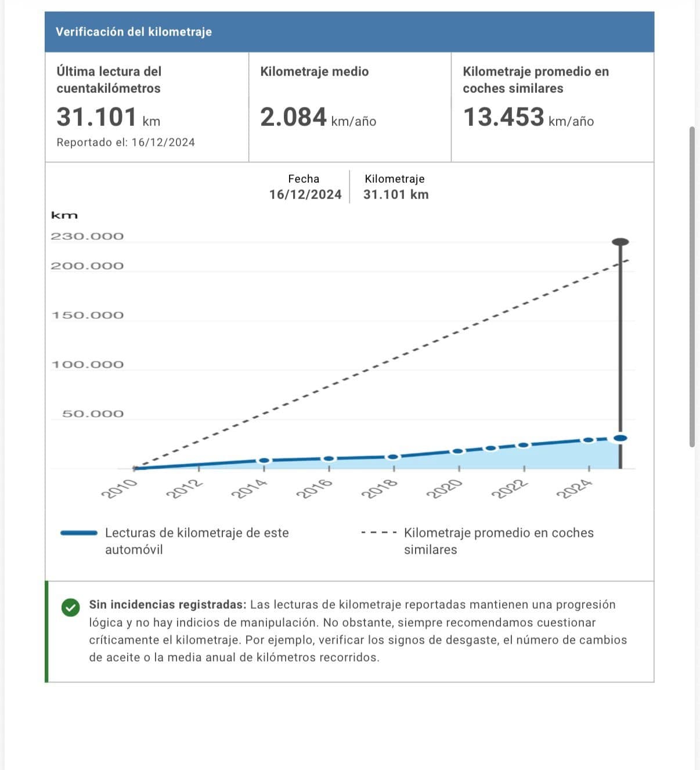This screenshot has width=700, height=770.
Task: Click the highlighted final reading point on the chart
Action: [620, 438]
